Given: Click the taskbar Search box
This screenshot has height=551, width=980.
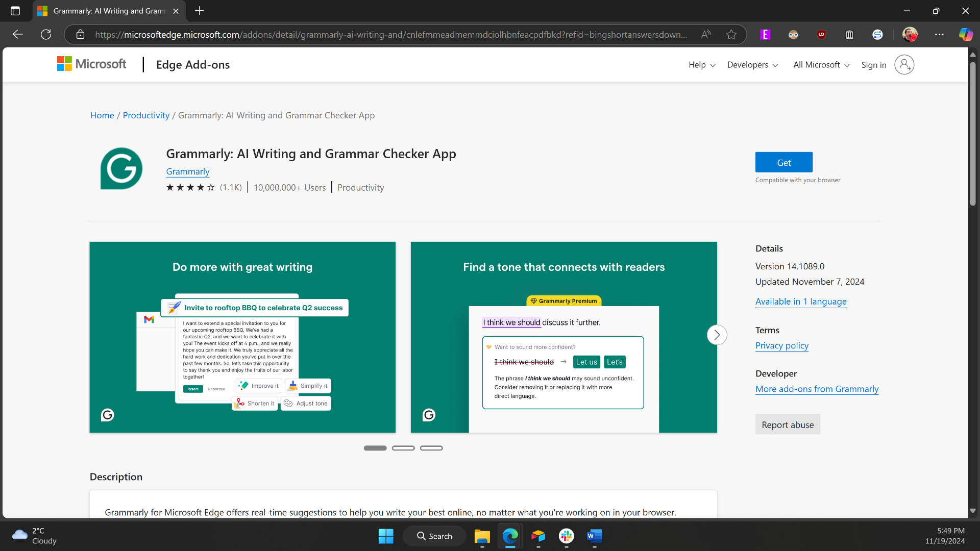Looking at the screenshot, I should click(434, 536).
